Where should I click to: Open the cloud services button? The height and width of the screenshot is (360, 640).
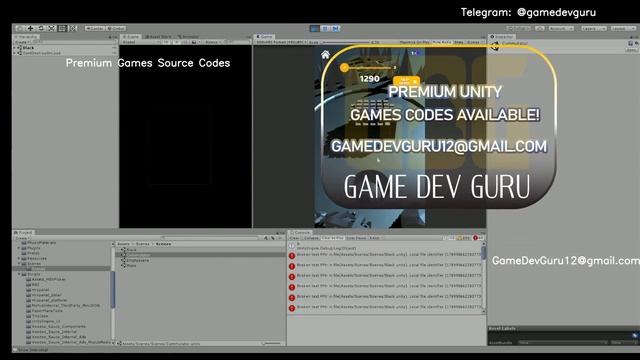click(x=540, y=28)
